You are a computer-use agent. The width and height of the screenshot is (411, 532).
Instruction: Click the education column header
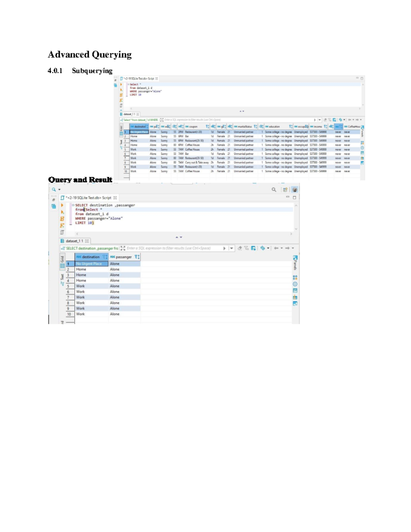coord(274,126)
